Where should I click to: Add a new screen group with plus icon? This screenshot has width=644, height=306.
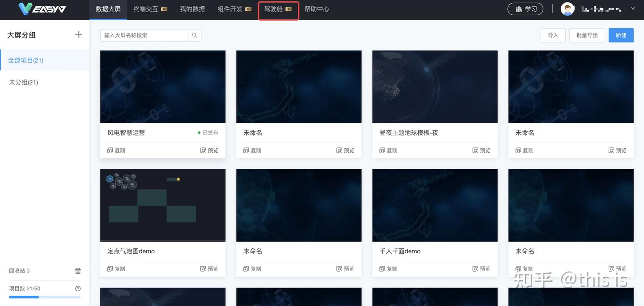[x=79, y=34]
